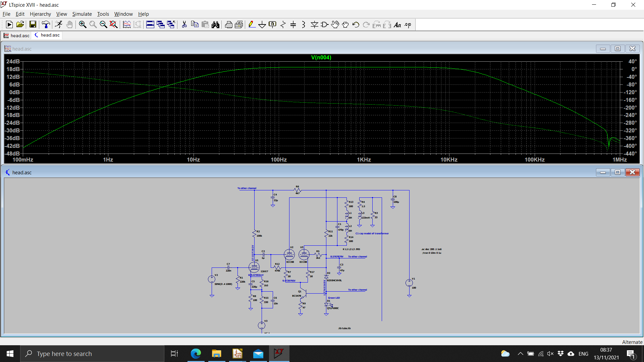Viewport: 644px width, 362px height.
Task: Click the Redo arrow icon
Action: click(x=366, y=24)
